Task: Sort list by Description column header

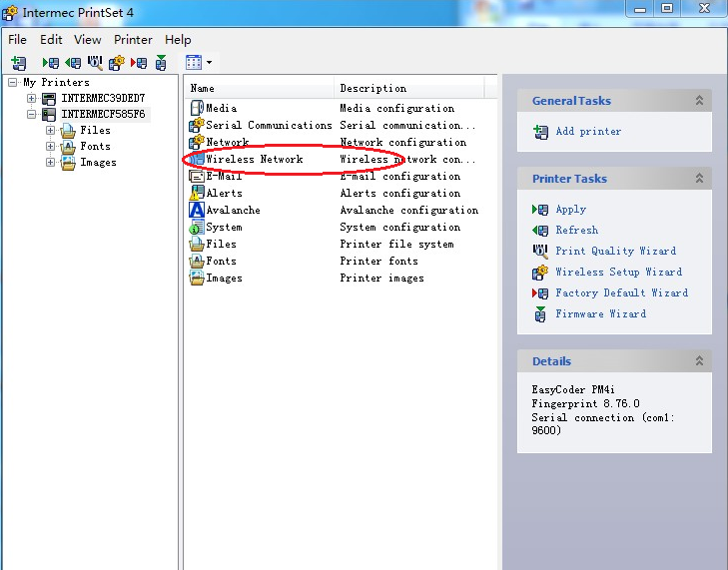Action: click(409, 88)
